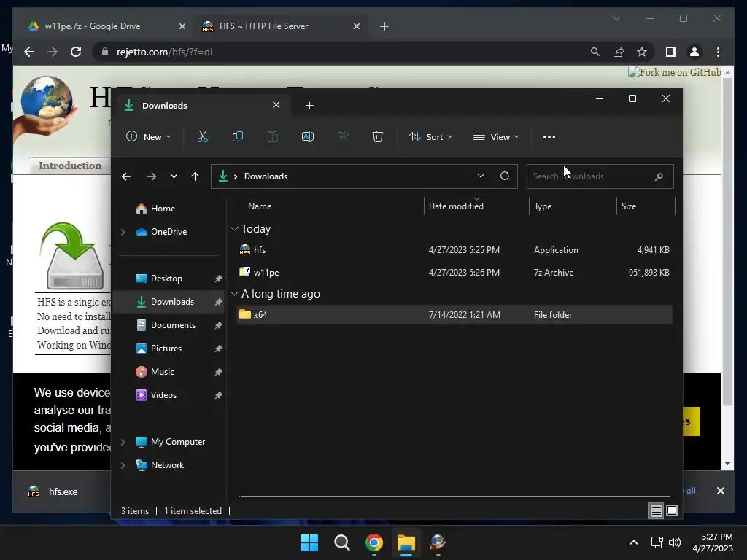
Task: Select the x64 folder row
Action: tap(454, 315)
